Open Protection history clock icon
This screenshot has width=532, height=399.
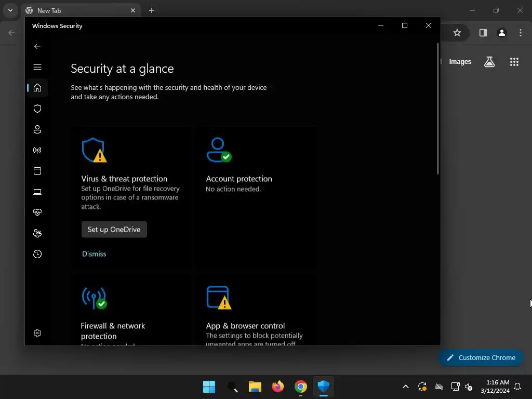pyautogui.click(x=37, y=254)
